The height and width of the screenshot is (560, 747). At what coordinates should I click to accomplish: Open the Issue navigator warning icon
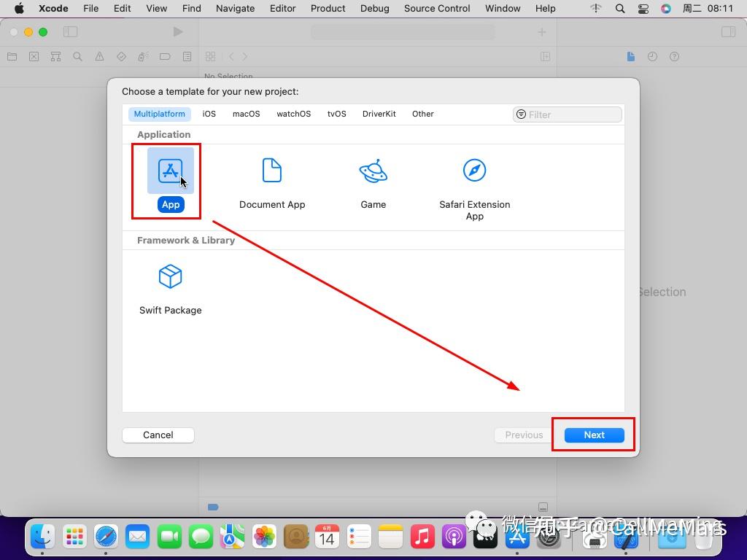tap(99, 57)
